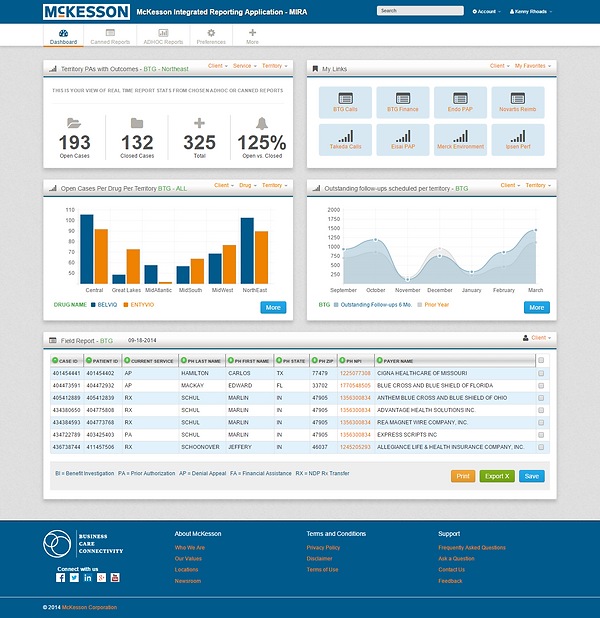Open the More tab in navigation
Viewport: 600px width, 618px height.
(x=252, y=37)
